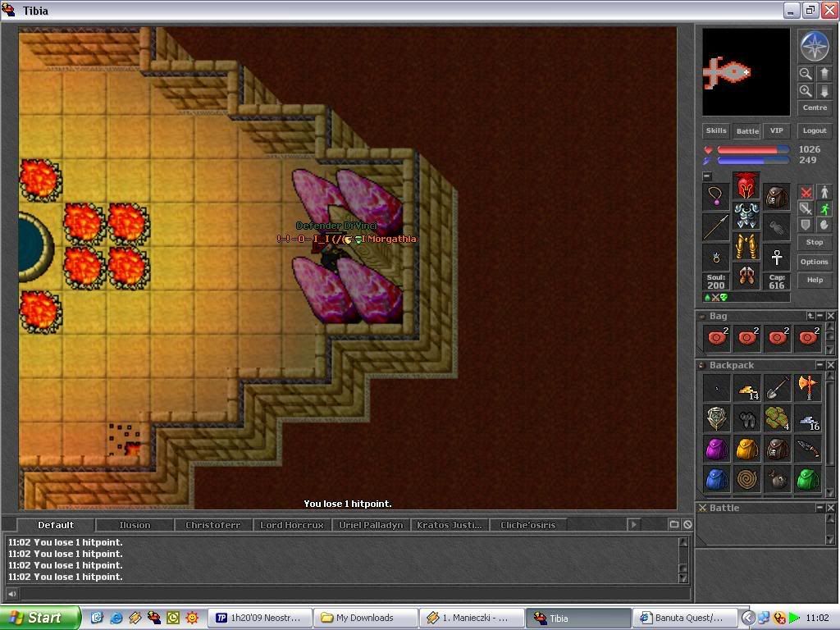
Task: Select the platinum coins stack of 16
Action: click(808, 418)
